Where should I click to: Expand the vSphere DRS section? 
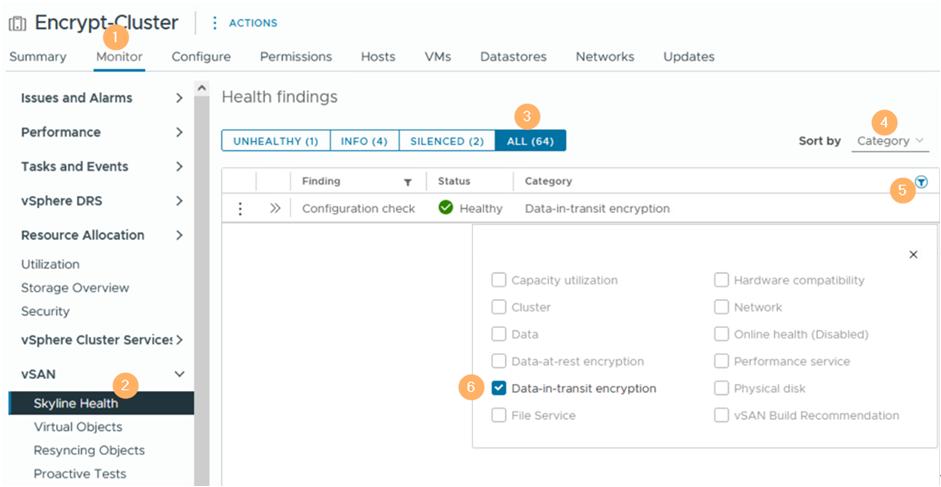click(179, 201)
